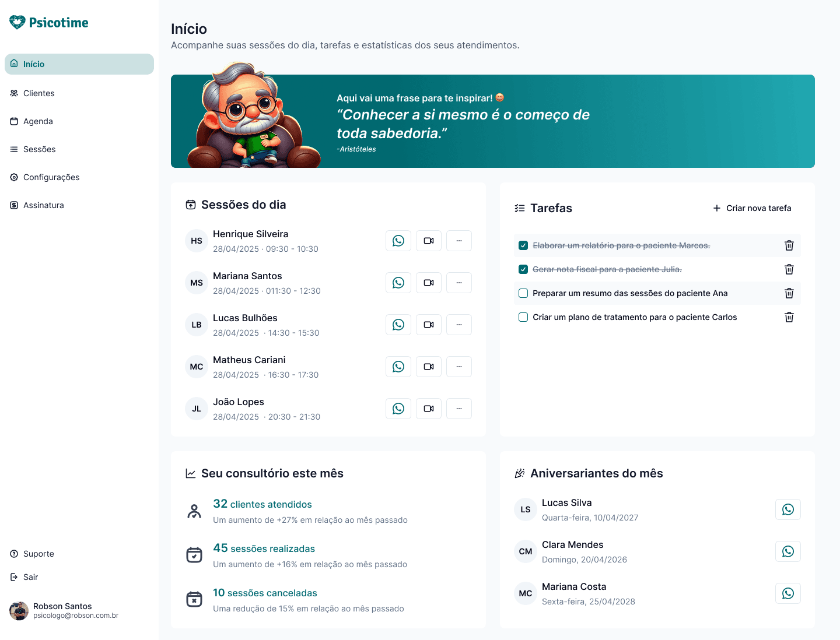The width and height of the screenshot is (840, 640).
Task: Open WhatsApp chat for Mariana Santos
Action: [398, 283]
